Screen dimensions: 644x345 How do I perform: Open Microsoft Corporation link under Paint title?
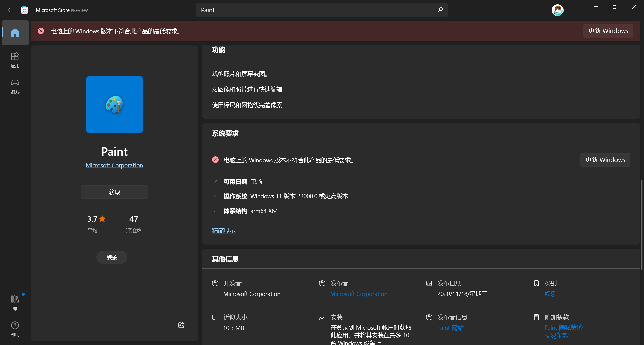point(114,165)
